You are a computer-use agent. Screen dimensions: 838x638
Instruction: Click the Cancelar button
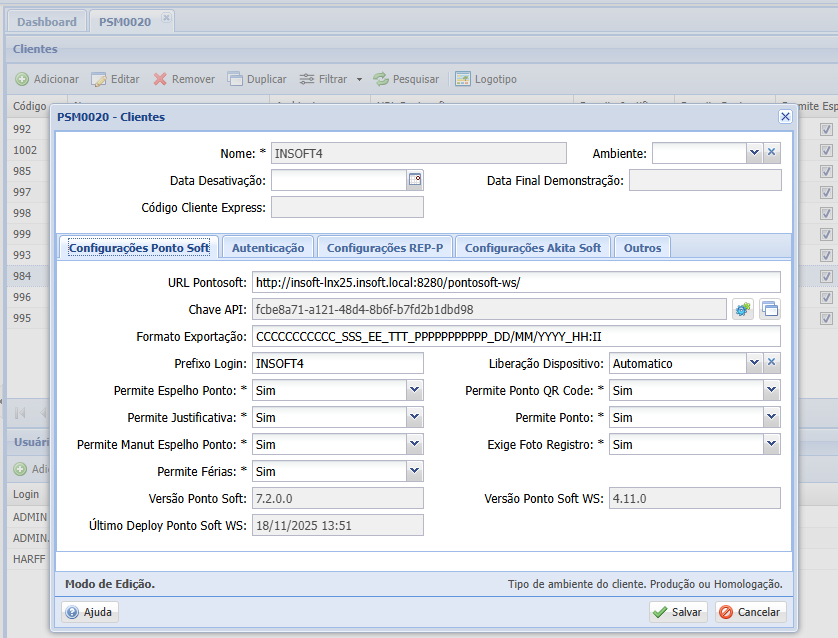750,612
